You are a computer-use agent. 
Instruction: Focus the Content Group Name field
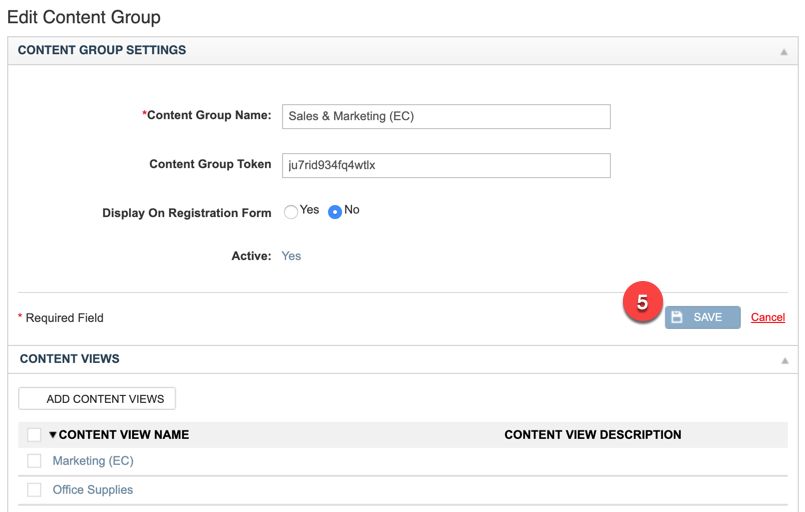pyautogui.click(x=446, y=117)
